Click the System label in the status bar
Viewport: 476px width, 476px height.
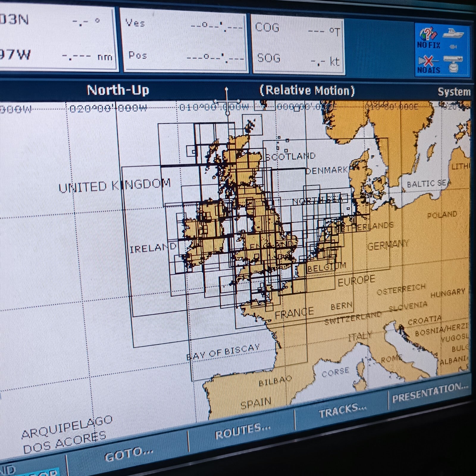[454, 92]
